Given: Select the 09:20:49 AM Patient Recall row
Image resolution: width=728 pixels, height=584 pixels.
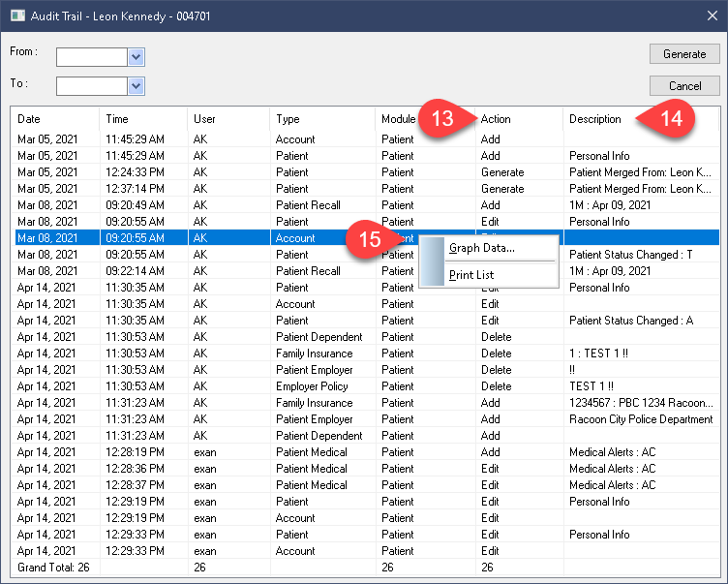Looking at the screenshot, I should tap(366, 205).
